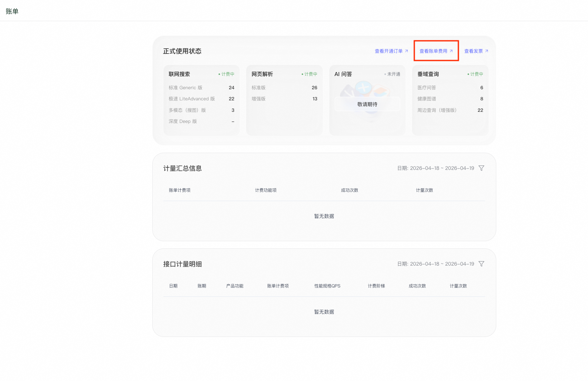Viewport: 588px width, 381px height.
Task: Click the 计费中 status on 垂域查询
Action: click(x=475, y=74)
